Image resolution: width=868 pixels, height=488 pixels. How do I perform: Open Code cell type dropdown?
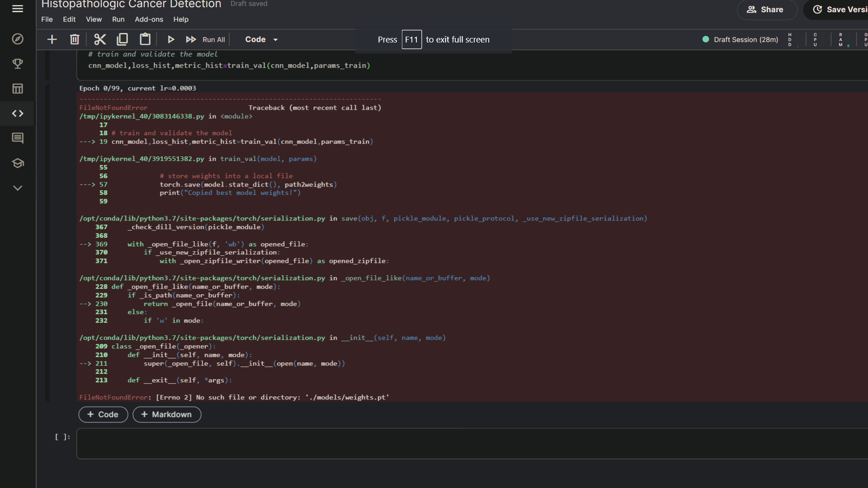click(x=261, y=39)
